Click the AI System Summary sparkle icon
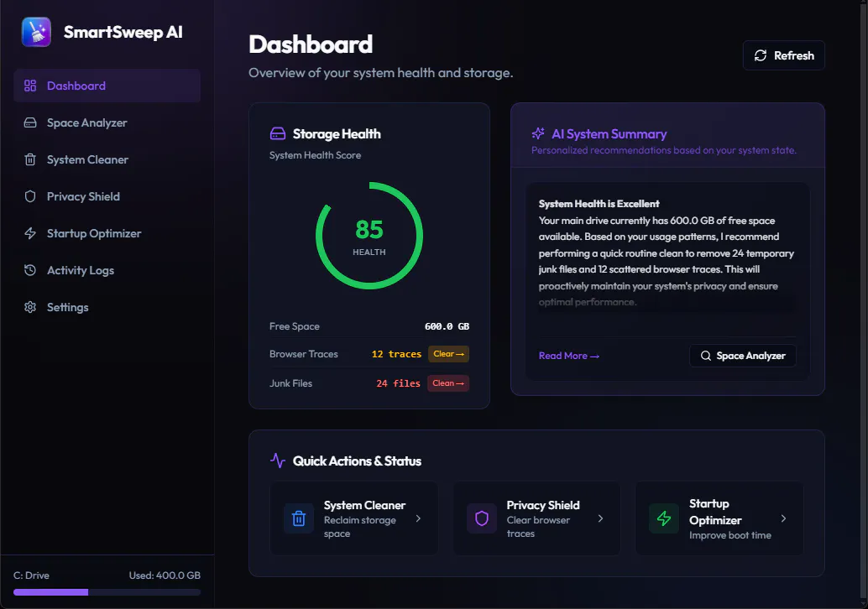The image size is (868, 609). [538, 133]
